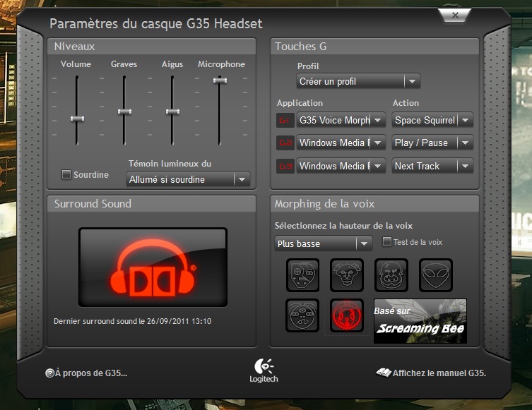Expand the Plus basse voice pitch dropdown

point(323,243)
